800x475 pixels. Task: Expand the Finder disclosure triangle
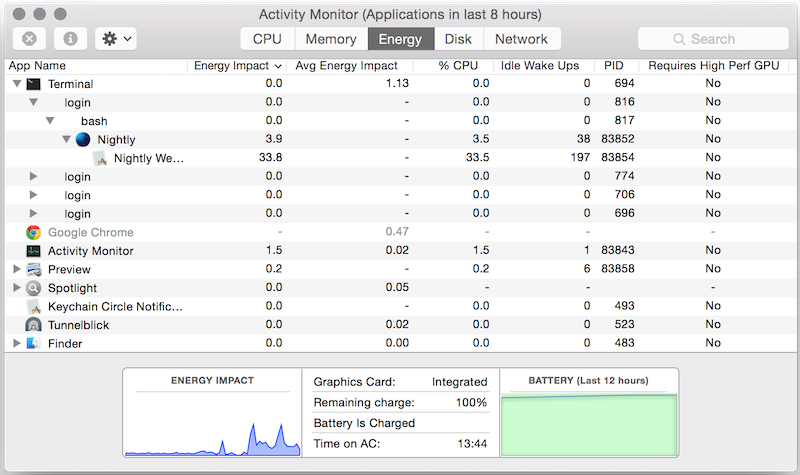[16, 343]
